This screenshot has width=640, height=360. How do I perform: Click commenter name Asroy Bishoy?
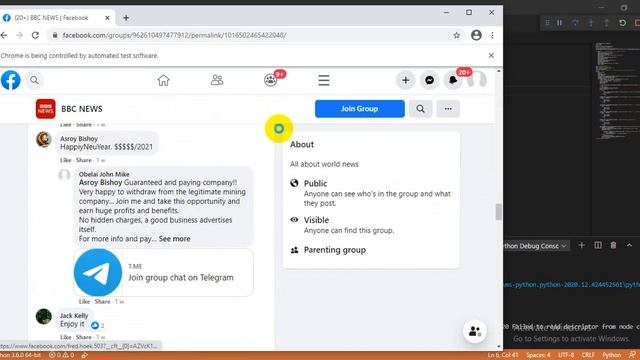tap(79, 139)
